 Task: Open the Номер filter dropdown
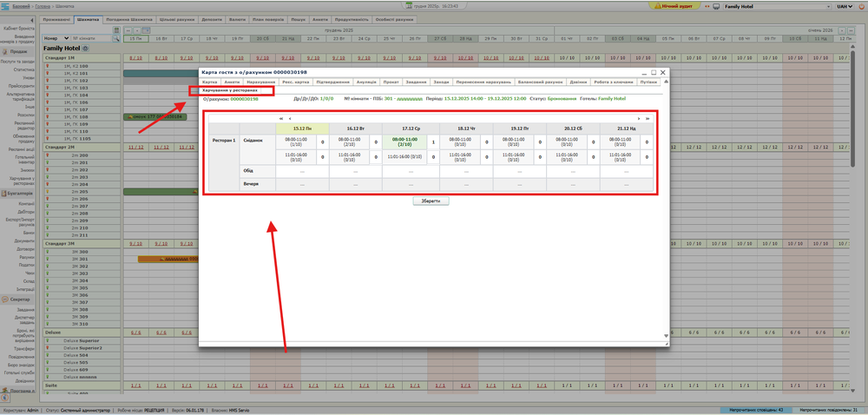pyautogui.click(x=56, y=39)
